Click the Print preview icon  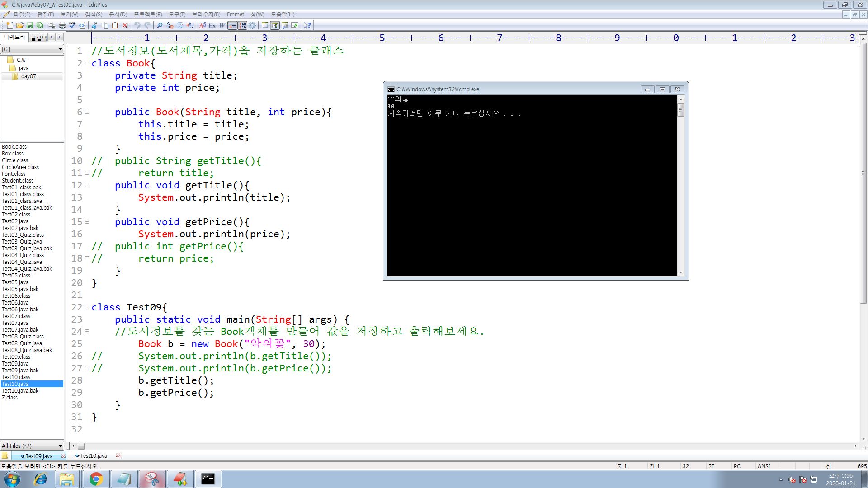(x=52, y=25)
